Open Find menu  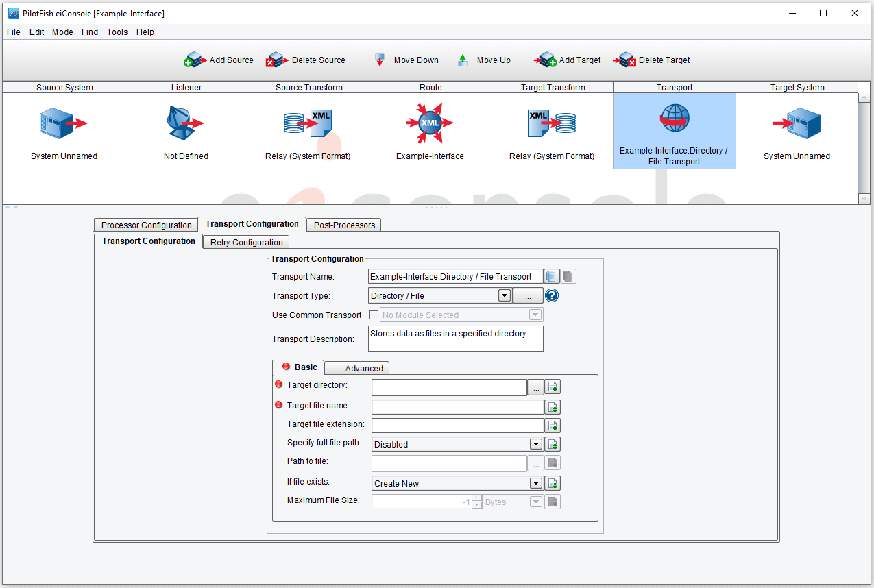tap(89, 32)
